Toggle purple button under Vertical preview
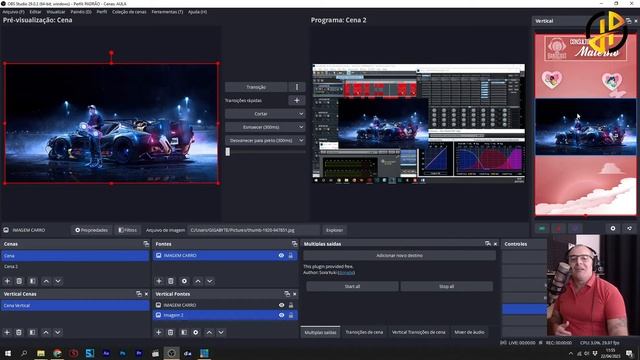This screenshot has height=360, width=640. 575,229
